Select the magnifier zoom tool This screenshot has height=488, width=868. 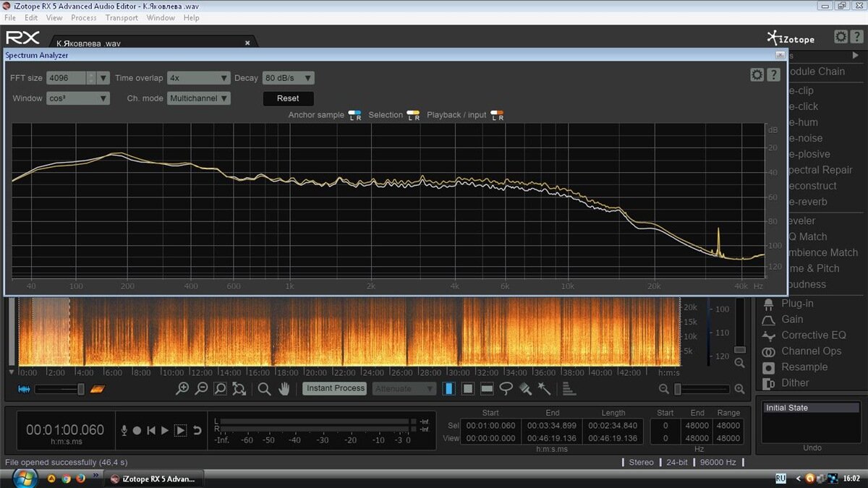coord(265,388)
